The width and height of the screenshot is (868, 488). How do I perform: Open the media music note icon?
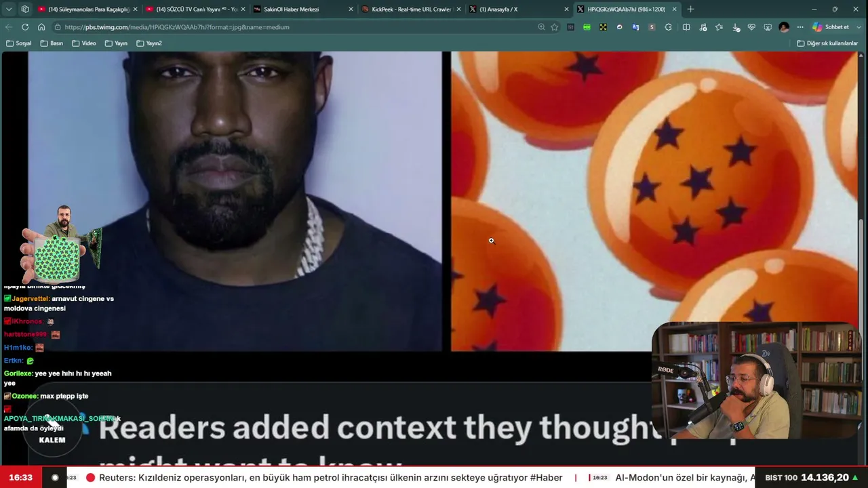pyautogui.click(x=703, y=27)
